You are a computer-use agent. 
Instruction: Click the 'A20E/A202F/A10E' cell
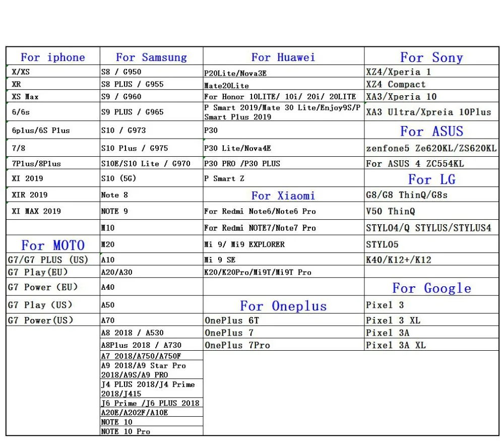[x=151, y=412]
